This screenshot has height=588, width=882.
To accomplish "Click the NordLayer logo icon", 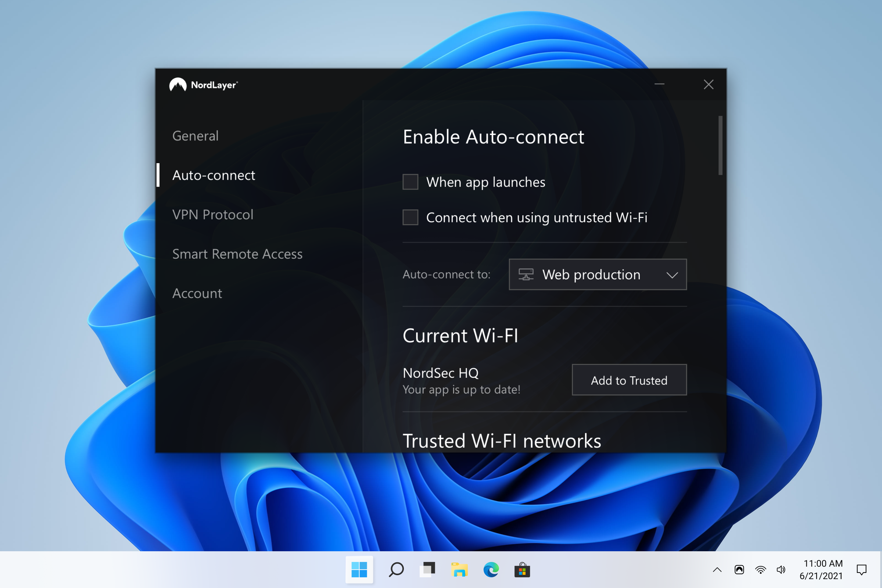I will point(178,85).
